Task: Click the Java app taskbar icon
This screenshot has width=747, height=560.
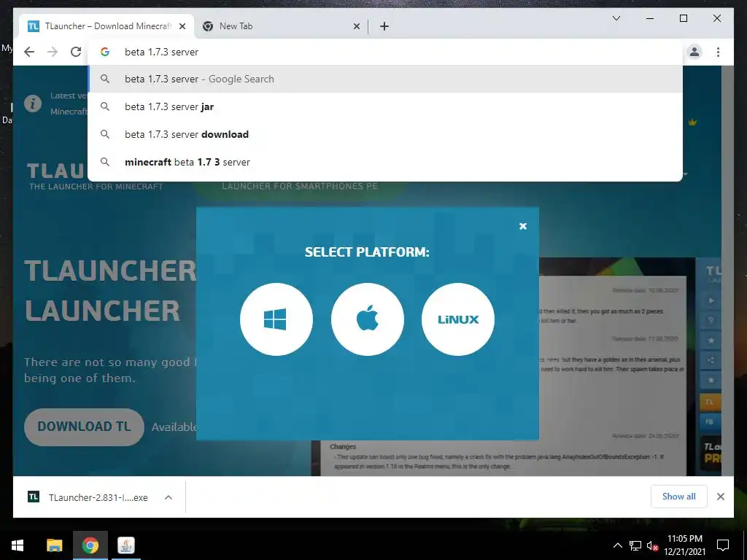Action: tap(126, 545)
